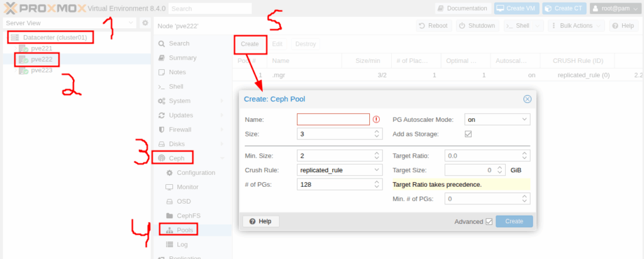Click the node Help button

click(624, 25)
